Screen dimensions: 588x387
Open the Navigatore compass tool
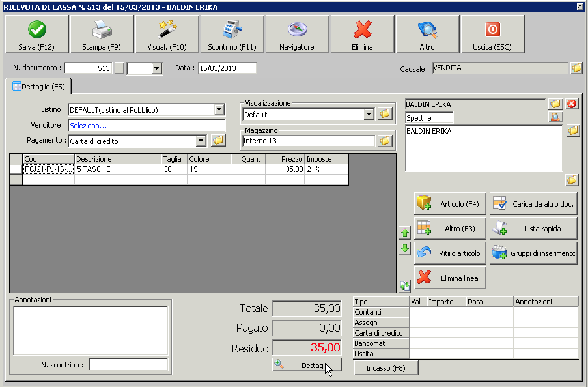click(297, 34)
